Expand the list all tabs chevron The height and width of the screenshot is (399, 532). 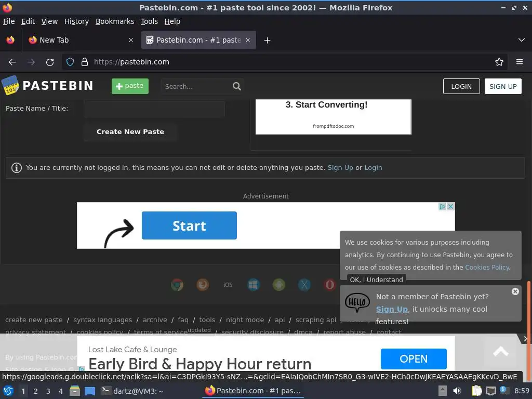coord(522,40)
